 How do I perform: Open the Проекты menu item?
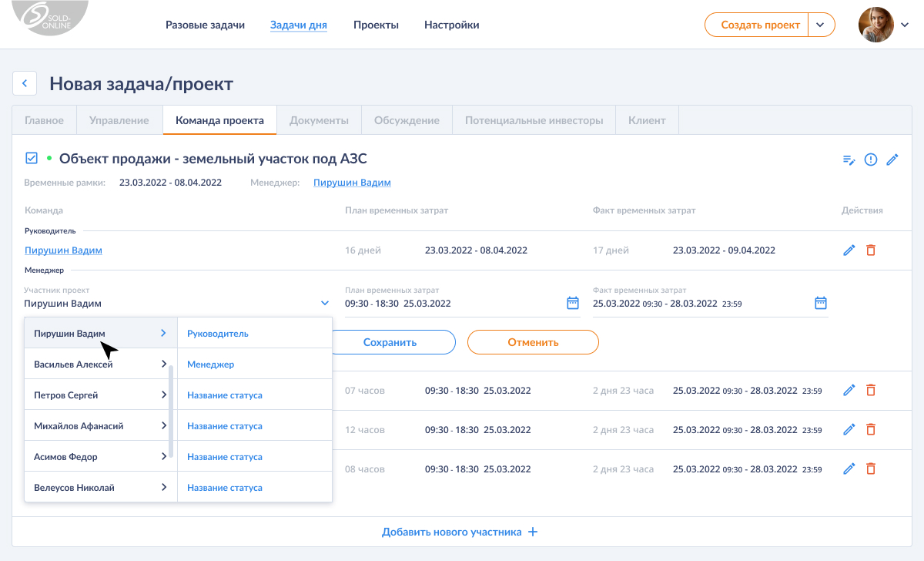coord(376,25)
